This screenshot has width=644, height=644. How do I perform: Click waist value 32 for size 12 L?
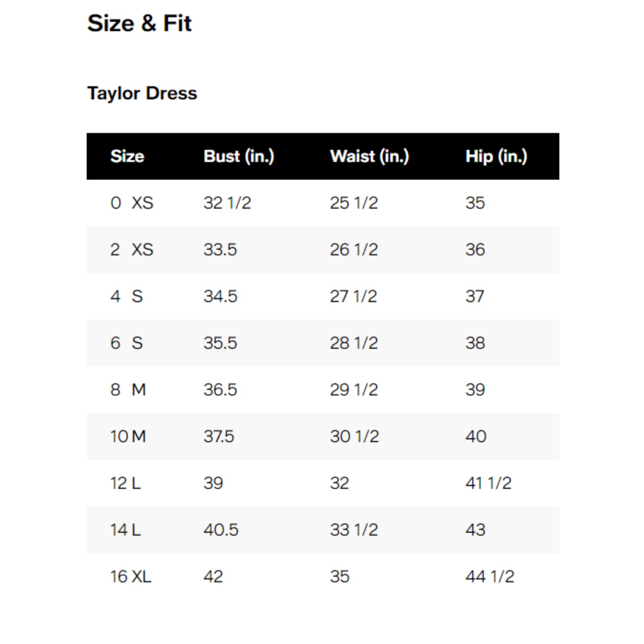coord(339,483)
